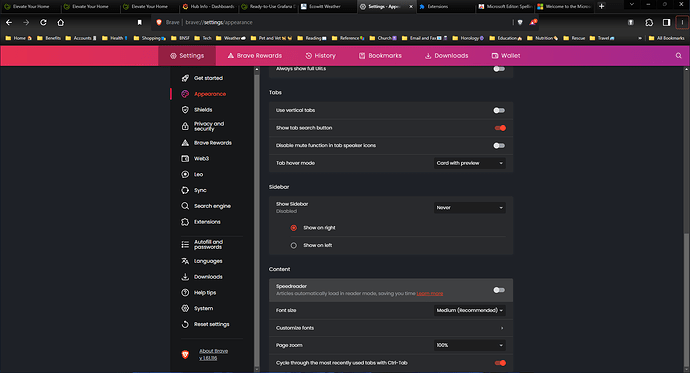Screen dimensions: 690x373
Task: Click the System gear icon in the sidebar
Action: pos(185,309)
